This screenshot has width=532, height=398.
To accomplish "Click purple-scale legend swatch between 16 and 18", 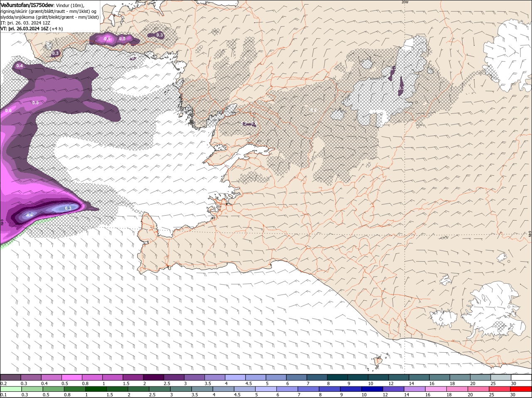I will 440,377.
